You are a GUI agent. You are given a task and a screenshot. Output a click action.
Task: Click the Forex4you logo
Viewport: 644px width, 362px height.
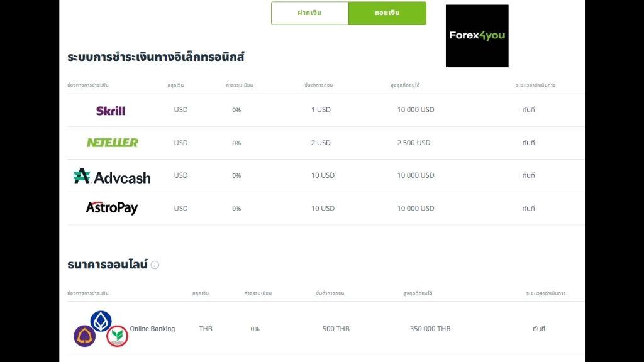[477, 36]
